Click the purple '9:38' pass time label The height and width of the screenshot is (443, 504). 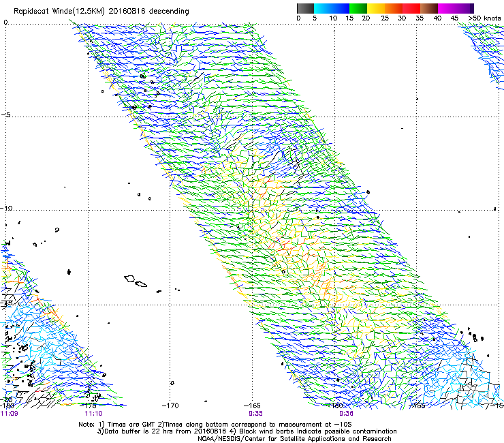pyautogui.click(x=346, y=414)
